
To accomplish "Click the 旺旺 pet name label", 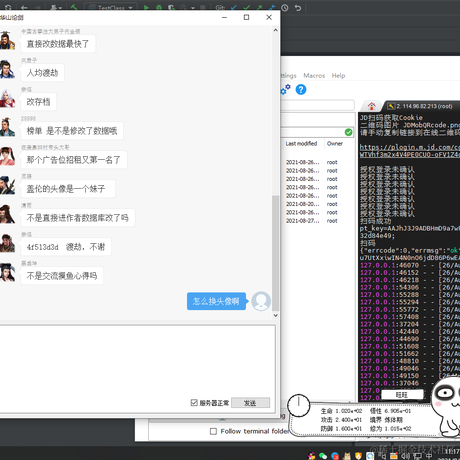I will [402, 395].
